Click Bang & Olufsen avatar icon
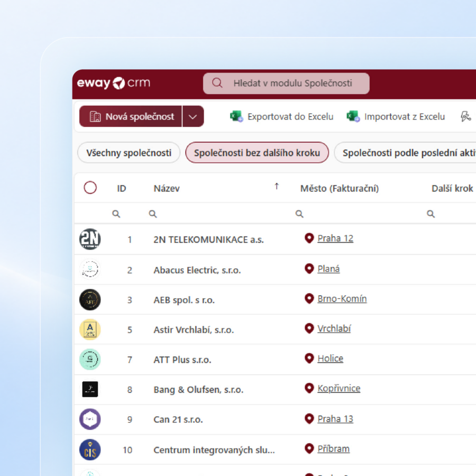Image resolution: width=476 pixels, height=476 pixels. [x=90, y=389]
